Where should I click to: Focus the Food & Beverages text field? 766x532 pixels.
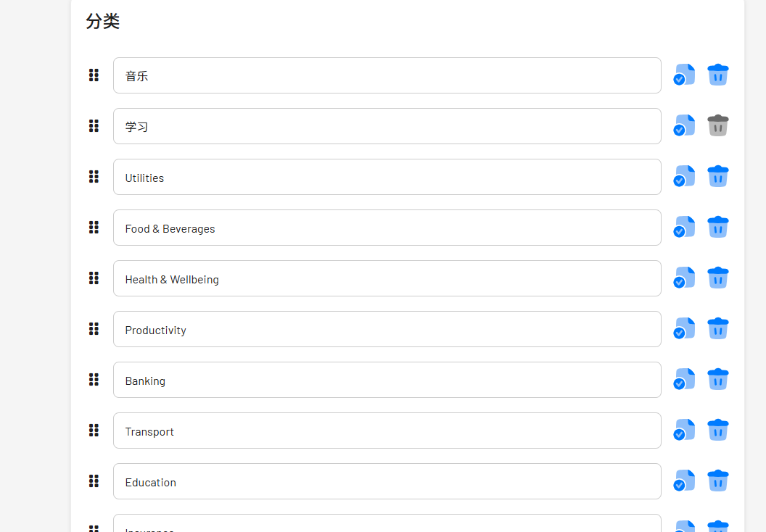coord(387,228)
